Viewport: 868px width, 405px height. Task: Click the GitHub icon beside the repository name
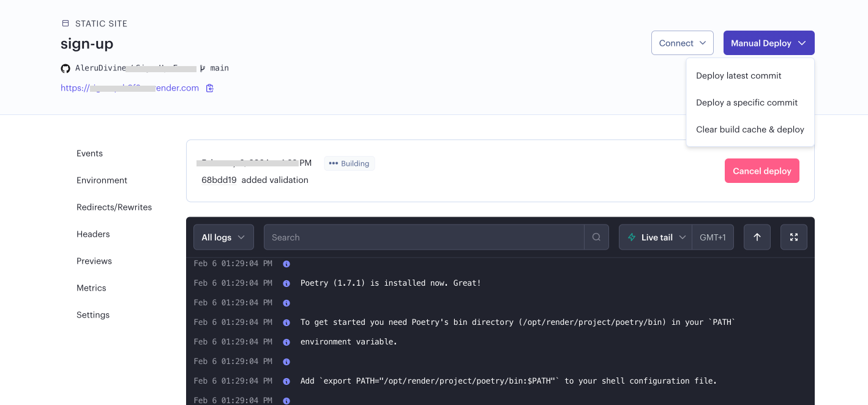65,69
